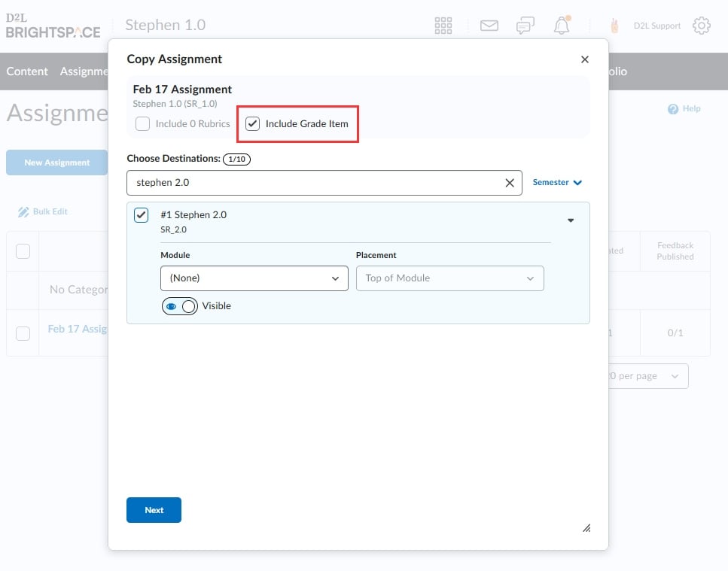Screen dimensions: 728x571
Task: Open the Placement Top of Module dropdown
Action: (450, 278)
